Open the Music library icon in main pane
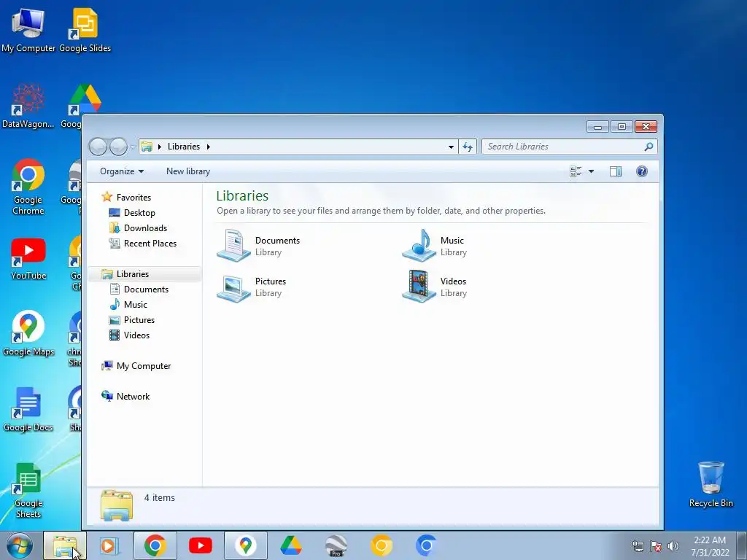The width and height of the screenshot is (747, 560). click(x=419, y=246)
